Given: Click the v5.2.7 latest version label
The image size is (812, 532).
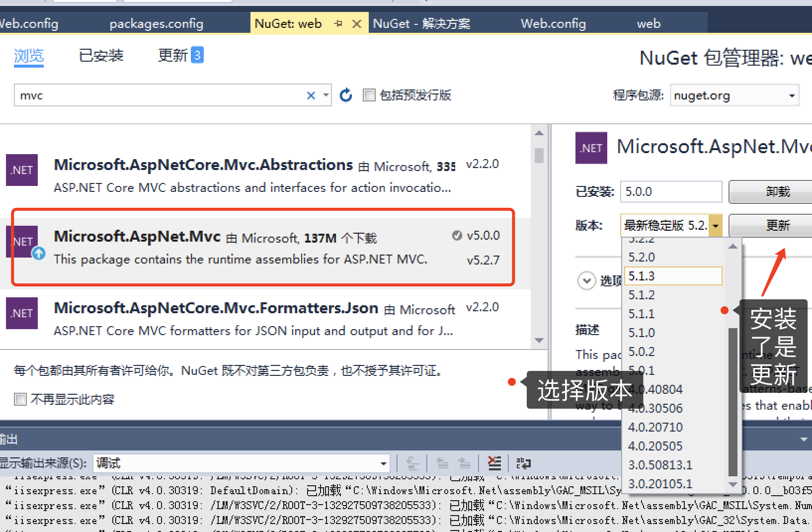Looking at the screenshot, I should (483, 260).
